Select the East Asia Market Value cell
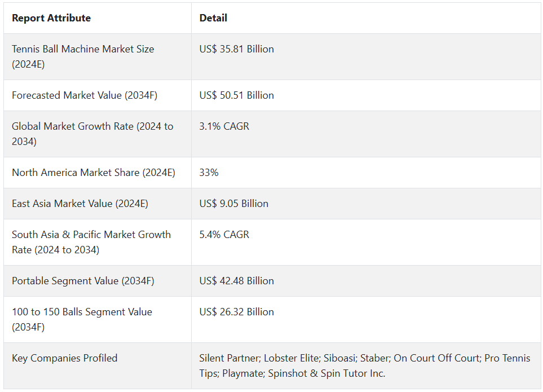 80,204
